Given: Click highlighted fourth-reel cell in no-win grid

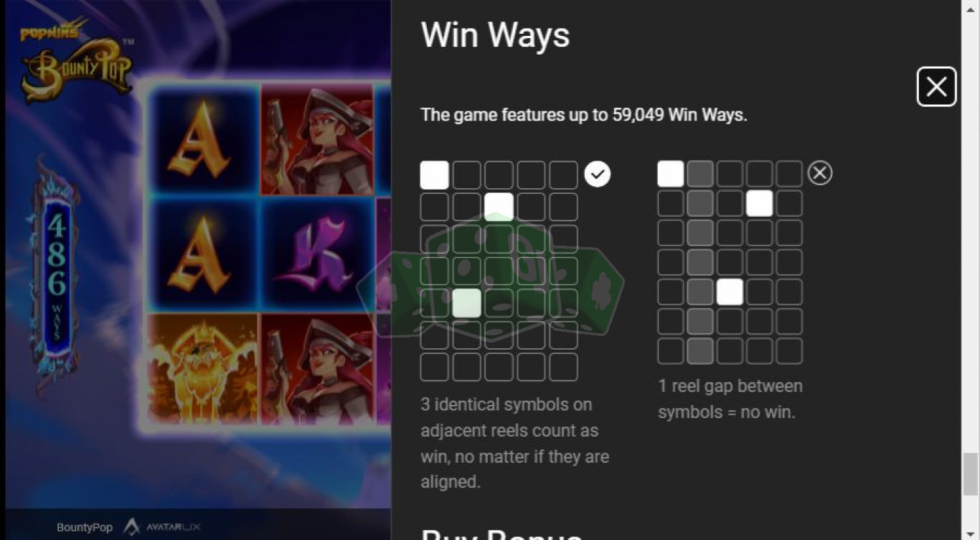Looking at the screenshot, I should coord(759,203).
